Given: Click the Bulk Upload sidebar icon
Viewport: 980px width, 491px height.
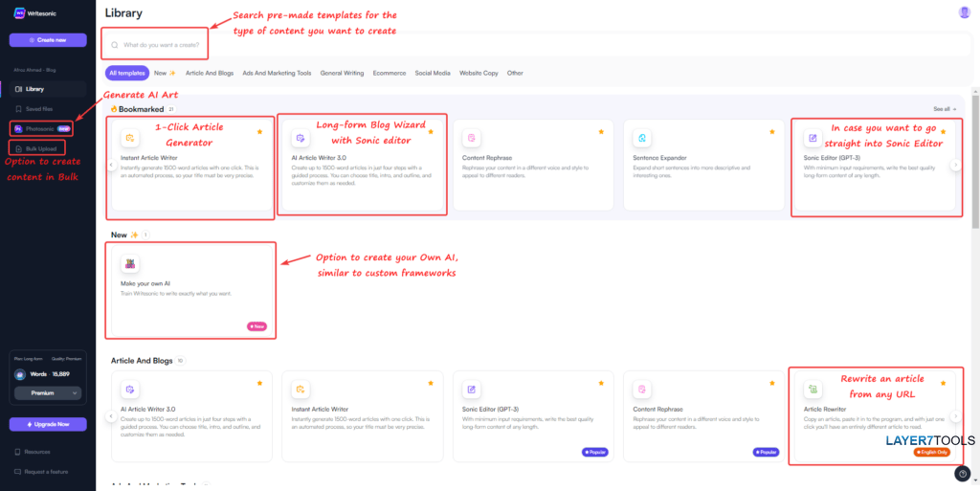Looking at the screenshot, I should click(x=19, y=148).
